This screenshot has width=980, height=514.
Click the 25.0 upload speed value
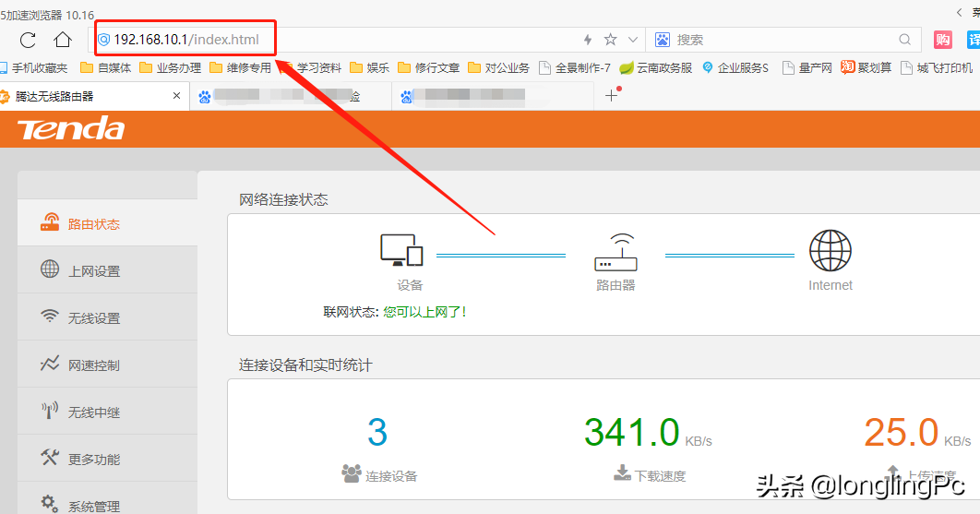coord(902,432)
